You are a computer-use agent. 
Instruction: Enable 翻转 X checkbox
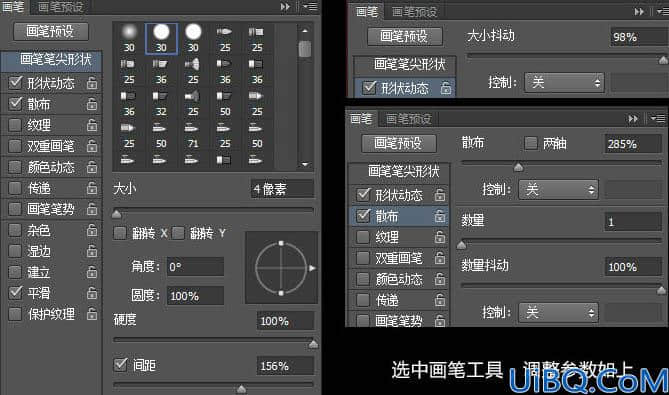120,233
